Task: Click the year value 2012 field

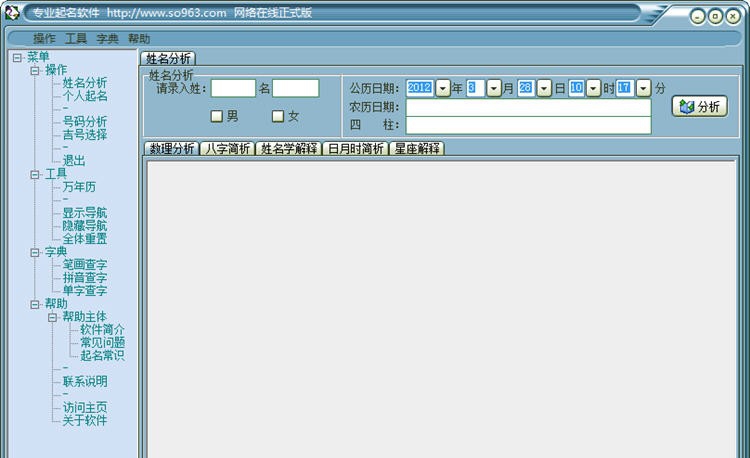Action: [x=420, y=88]
